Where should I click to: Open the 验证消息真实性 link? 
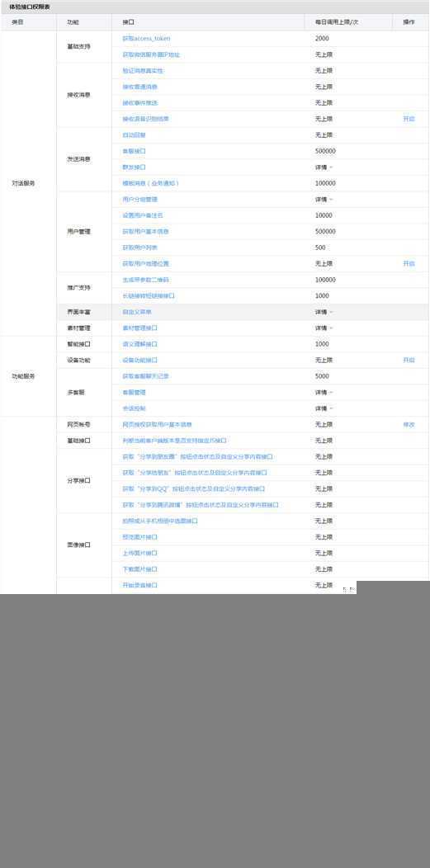pyautogui.click(x=143, y=71)
